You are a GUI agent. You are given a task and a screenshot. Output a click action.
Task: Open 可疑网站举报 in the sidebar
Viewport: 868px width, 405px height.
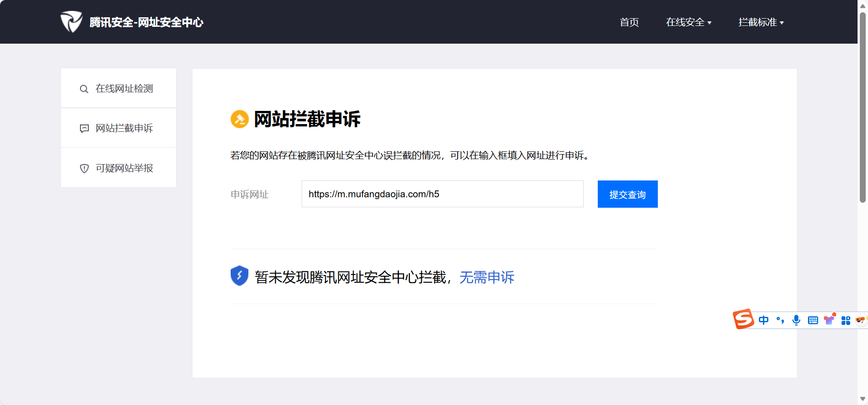[118, 168]
